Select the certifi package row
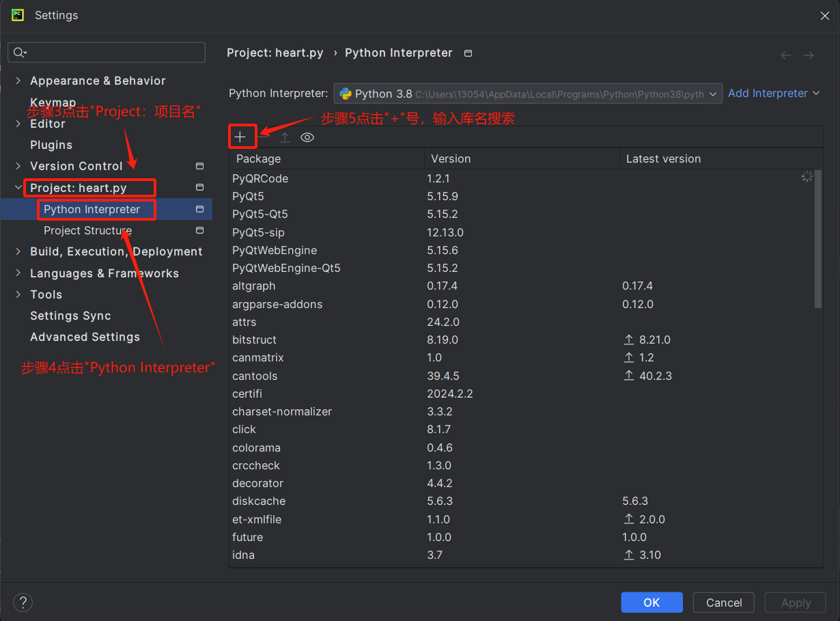The image size is (840, 621). pyautogui.click(x=522, y=394)
